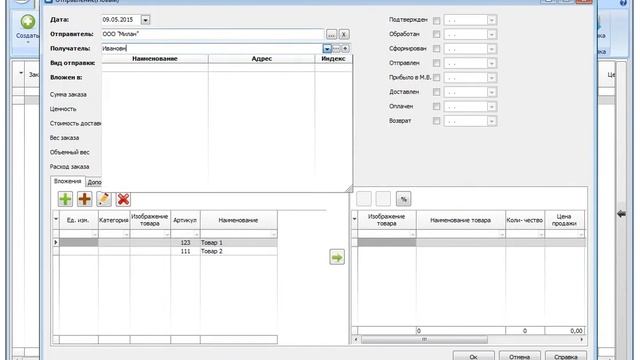Select the Товар 2 row
Image resolution: width=640 pixels, height=360 pixels.
click(x=165, y=251)
